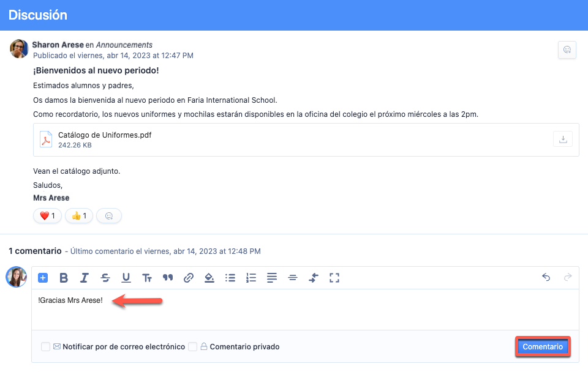Download the Catálogo de Uniformes PDF
This screenshot has height=372, width=588.
562,139
